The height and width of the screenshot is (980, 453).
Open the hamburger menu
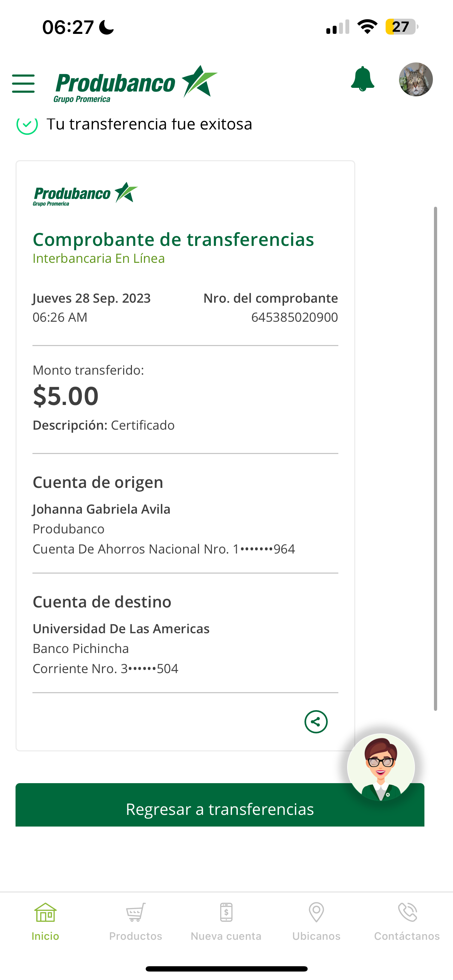click(x=23, y=84)
